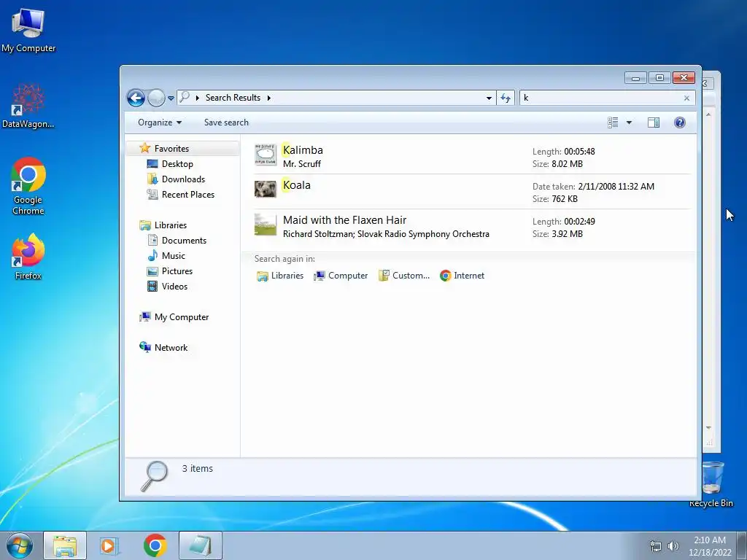The image size is (747, 560).
Task: Click the volume speaker tray icon
Action: (x=673, y=546)
